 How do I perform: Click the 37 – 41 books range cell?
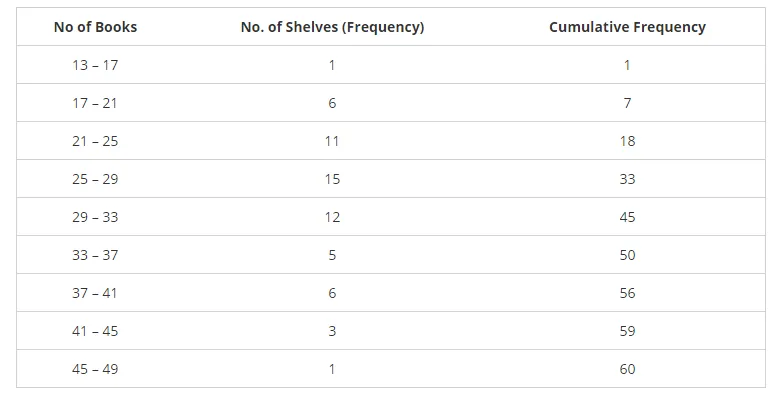pyautogui.click(x=95, y=293)
